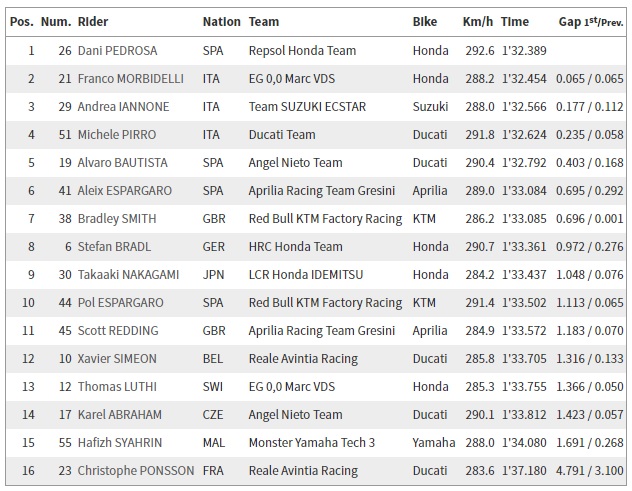Click the Time column header
This screenshot has width=632, height=491.
pyautogui.click(x=515, y=22)
